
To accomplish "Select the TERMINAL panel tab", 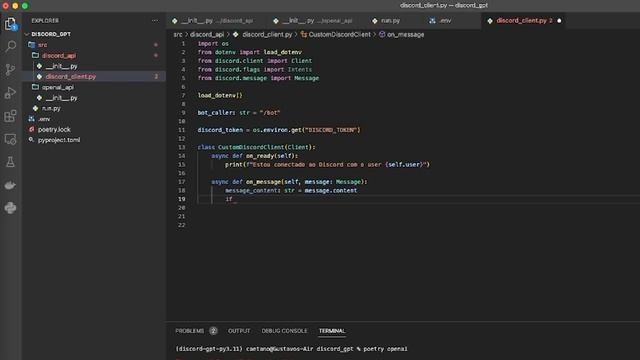I will [332, 331].
